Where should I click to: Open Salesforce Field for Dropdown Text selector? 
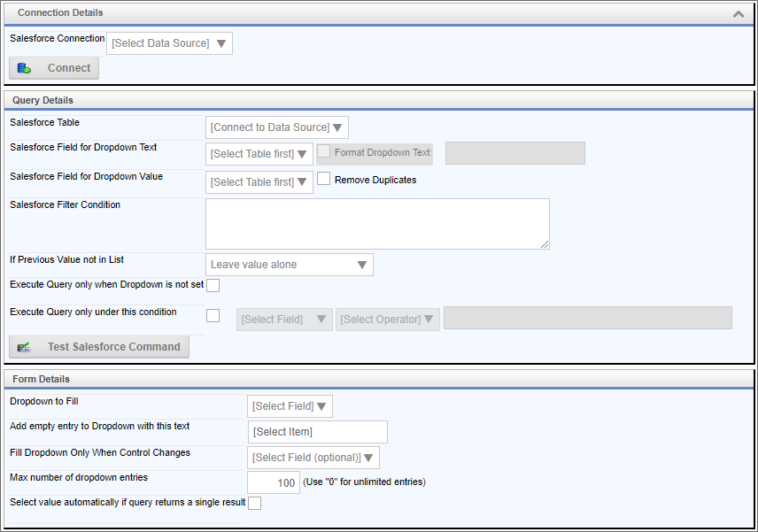259,154
